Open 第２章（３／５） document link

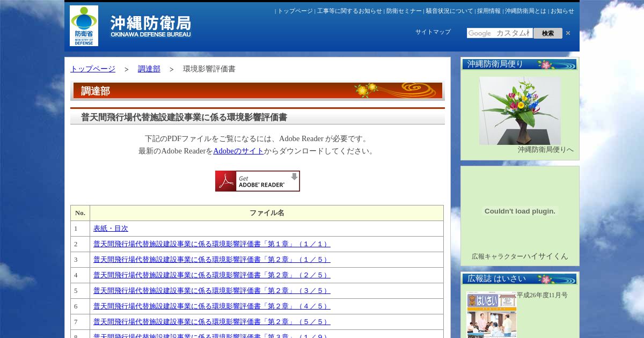212,291
